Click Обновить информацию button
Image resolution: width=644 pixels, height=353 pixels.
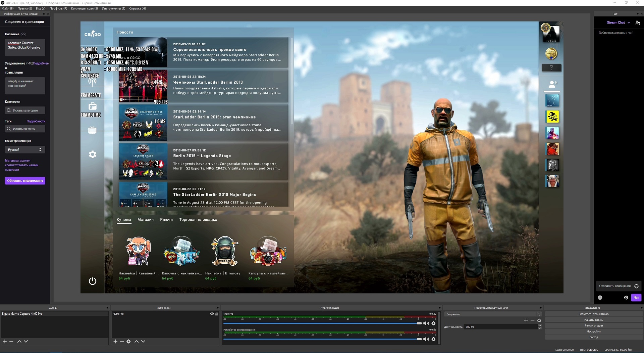pos(25,181)
